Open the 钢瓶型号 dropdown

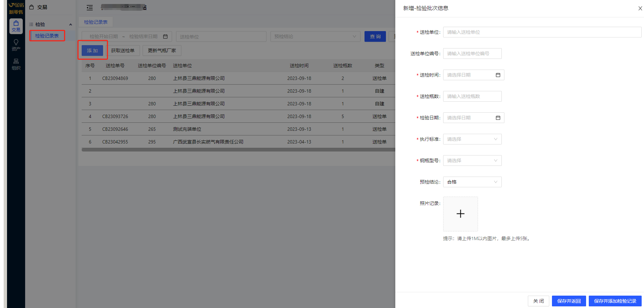pyautogui.click(x=472, y=161)
